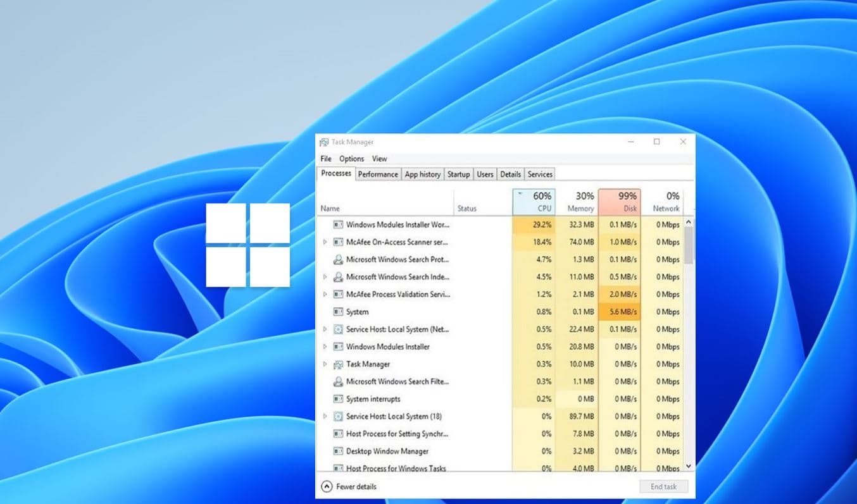
Task: Click the Host Process for Setting Synchronization icon
Action: (x=338, y=434)
